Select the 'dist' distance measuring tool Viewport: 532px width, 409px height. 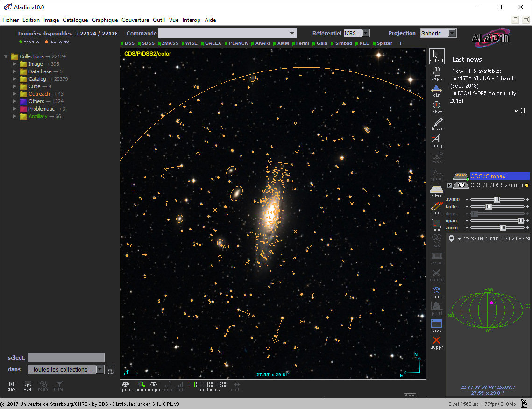coord(436,90)
